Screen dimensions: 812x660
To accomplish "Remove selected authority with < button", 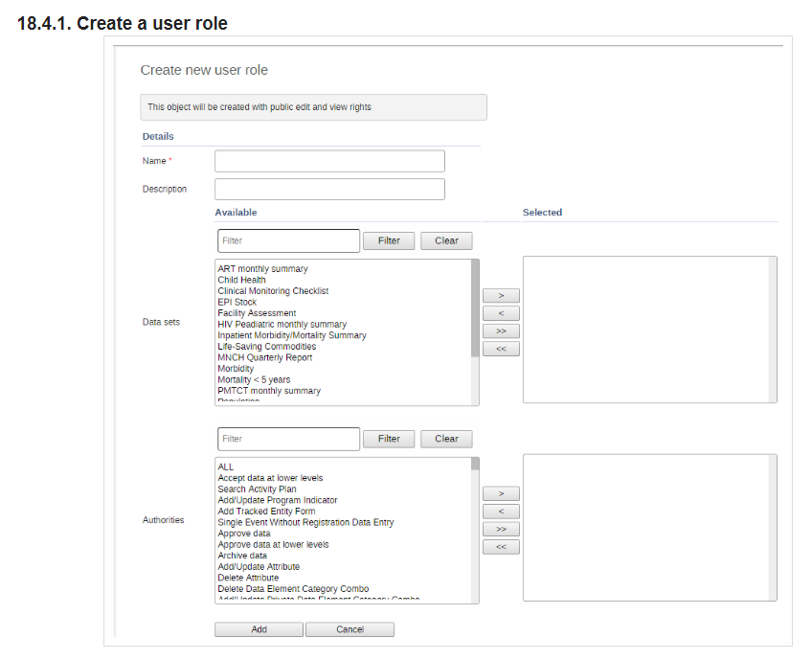I will click(501, 512).
